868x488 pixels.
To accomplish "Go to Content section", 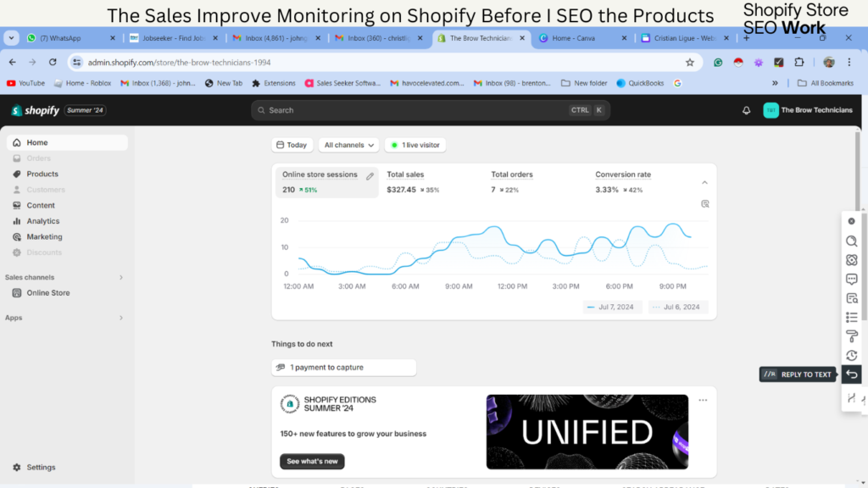I will pyautogui.click(x=41, y=205).
